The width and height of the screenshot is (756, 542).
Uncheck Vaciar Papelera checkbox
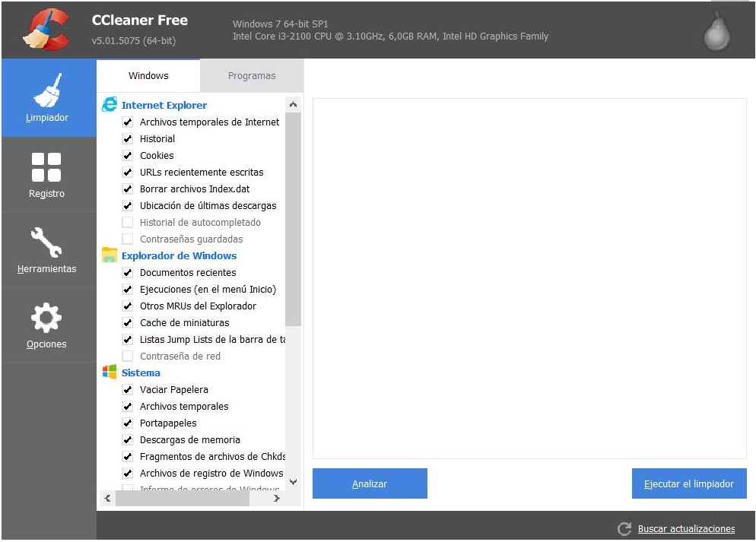pyautogui.click(x=127, y=389)
